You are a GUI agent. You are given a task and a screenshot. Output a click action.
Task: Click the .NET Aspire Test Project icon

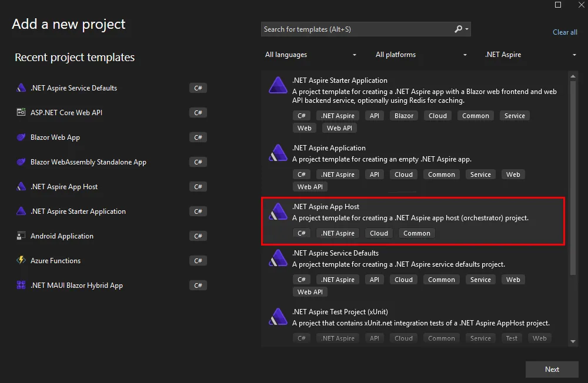click(x=277, y=317)
